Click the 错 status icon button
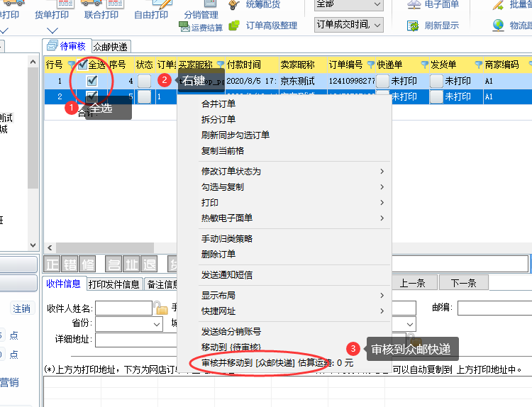Screen dimensions: 532x407 (x=70, y=264)
